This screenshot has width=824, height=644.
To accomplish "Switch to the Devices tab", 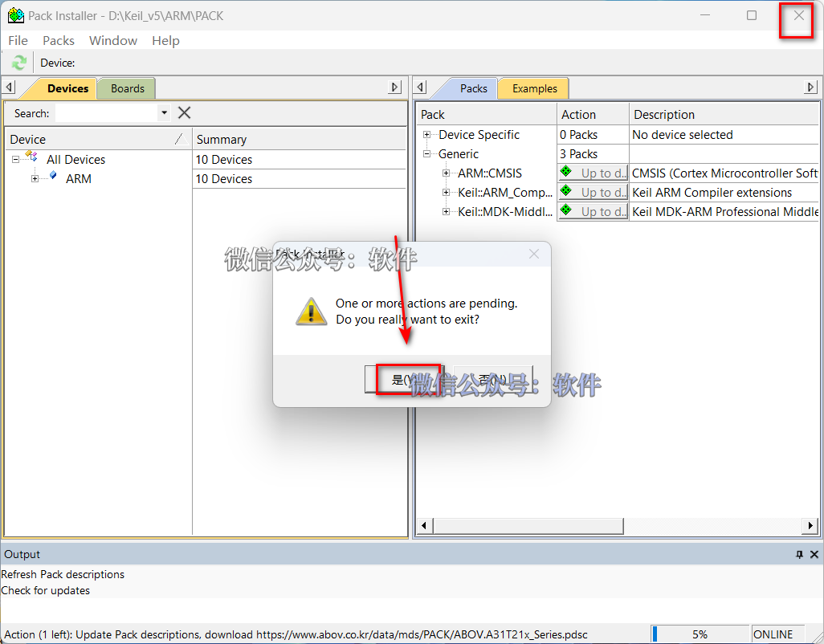I will pos(67,88).
